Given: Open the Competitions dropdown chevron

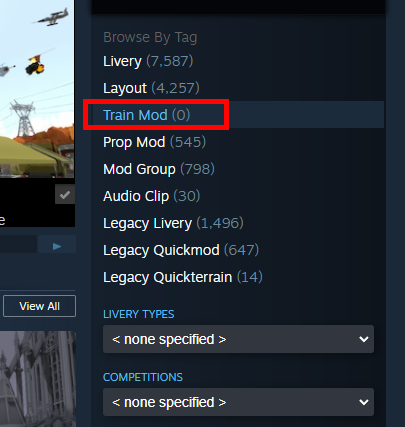Looking at the screenshot, I should tap(364, 402).
